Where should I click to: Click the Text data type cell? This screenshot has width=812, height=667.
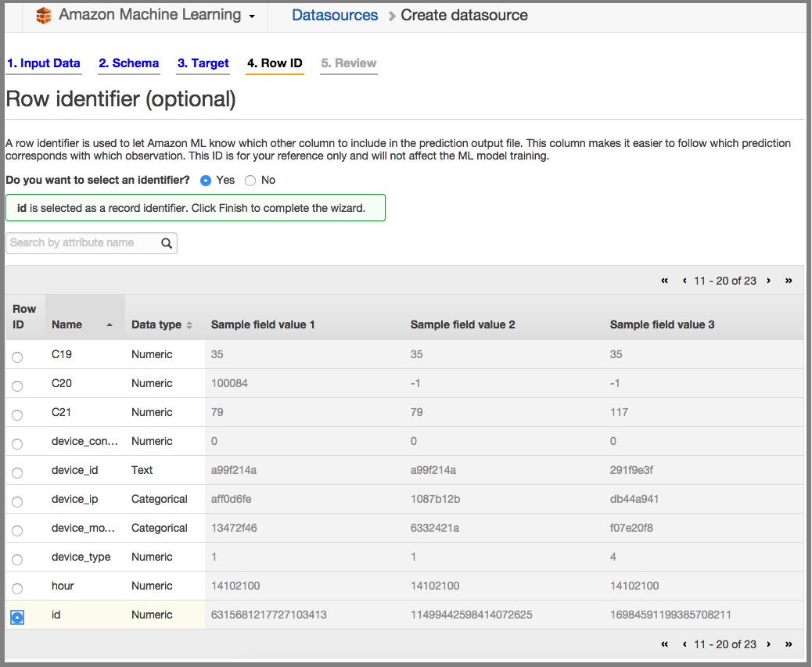tap(142, 471)
